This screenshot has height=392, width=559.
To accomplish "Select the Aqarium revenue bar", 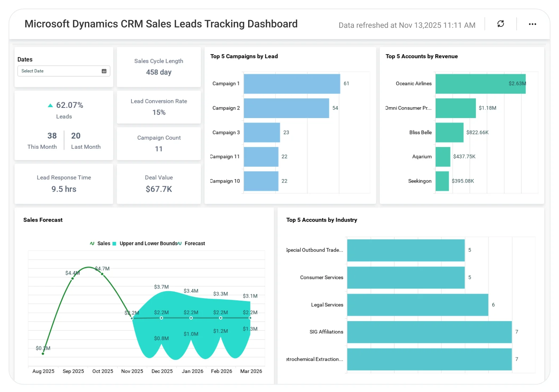I will click(x=443, y=157).
